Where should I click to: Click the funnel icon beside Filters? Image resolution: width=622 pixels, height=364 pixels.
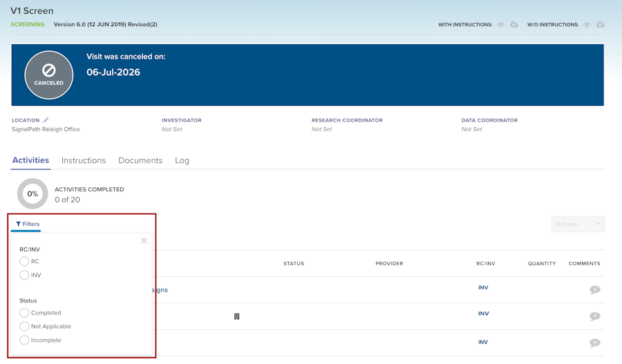coord(18,224)
